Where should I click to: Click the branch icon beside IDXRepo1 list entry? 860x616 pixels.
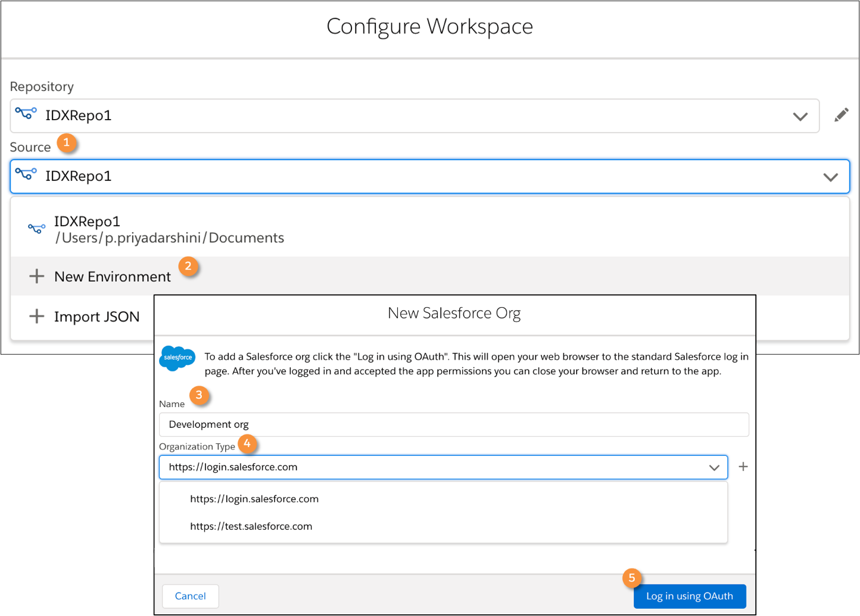36,229
